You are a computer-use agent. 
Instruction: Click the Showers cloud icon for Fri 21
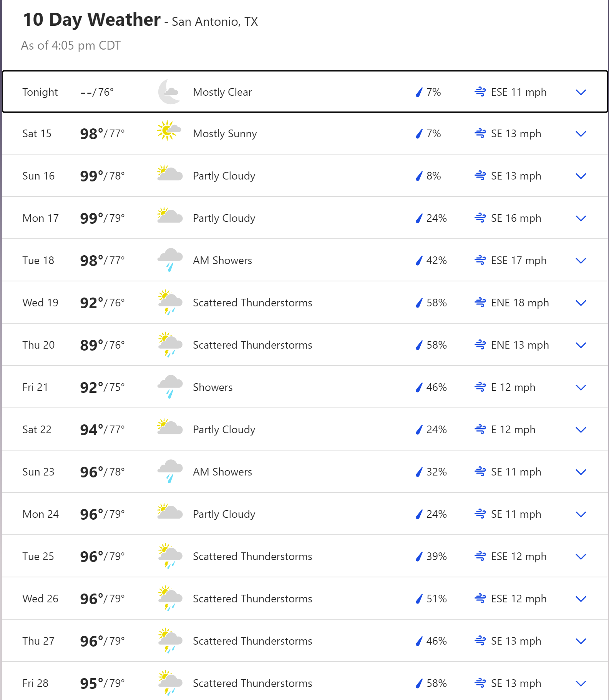[x=170, y=387]
